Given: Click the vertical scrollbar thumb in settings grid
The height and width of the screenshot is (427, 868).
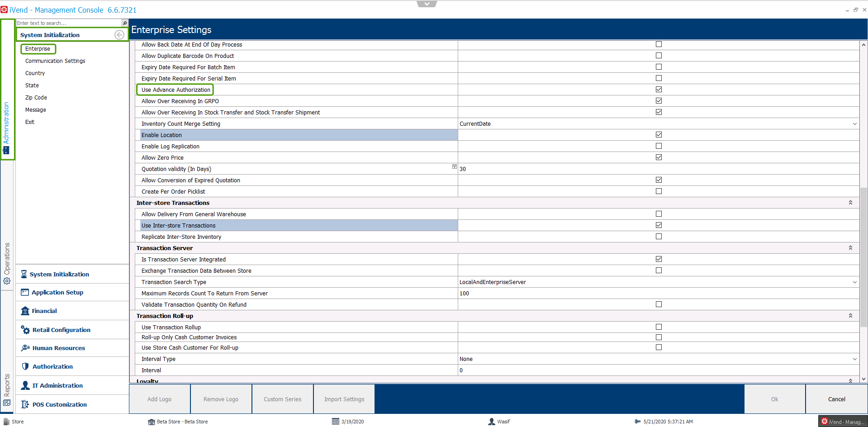Looking at the screenshot, I should (863, 257).
